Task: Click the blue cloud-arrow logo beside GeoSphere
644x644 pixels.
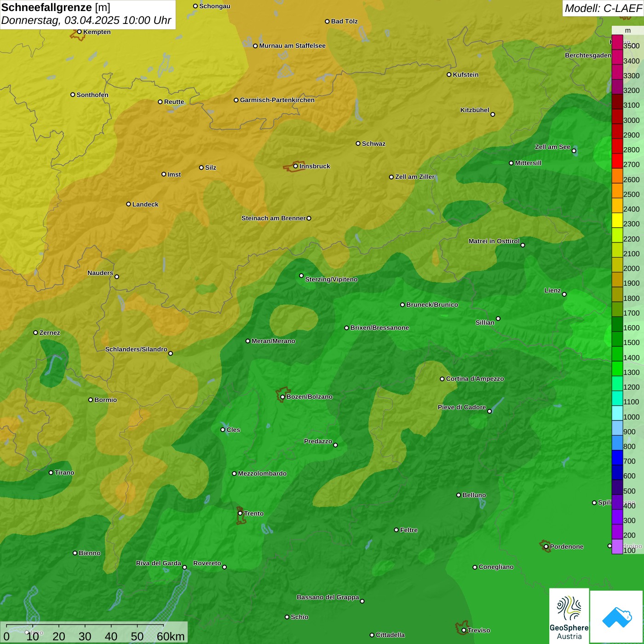Action: 617,617
